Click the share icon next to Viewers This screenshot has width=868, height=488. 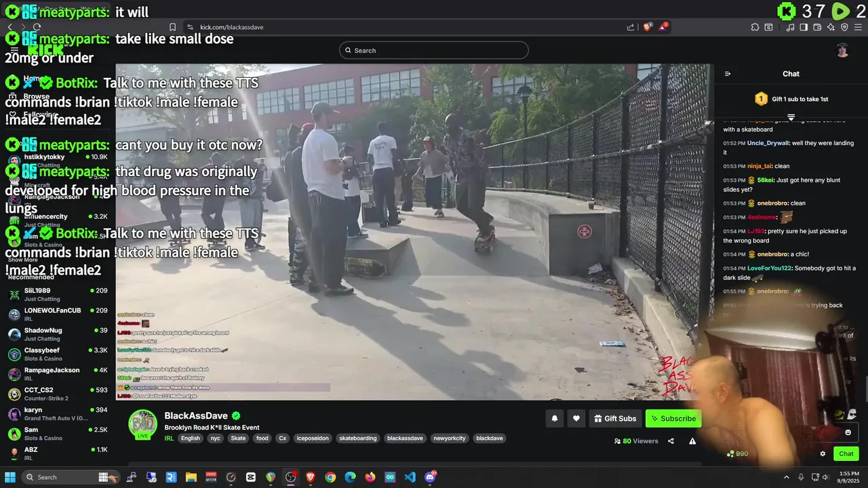(x=671, y=441)
